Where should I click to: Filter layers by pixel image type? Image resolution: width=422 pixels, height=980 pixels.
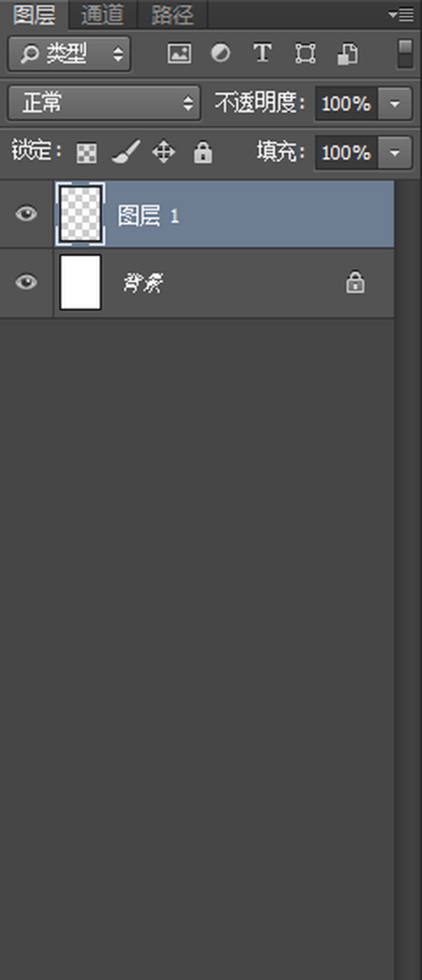pos(179,54)
